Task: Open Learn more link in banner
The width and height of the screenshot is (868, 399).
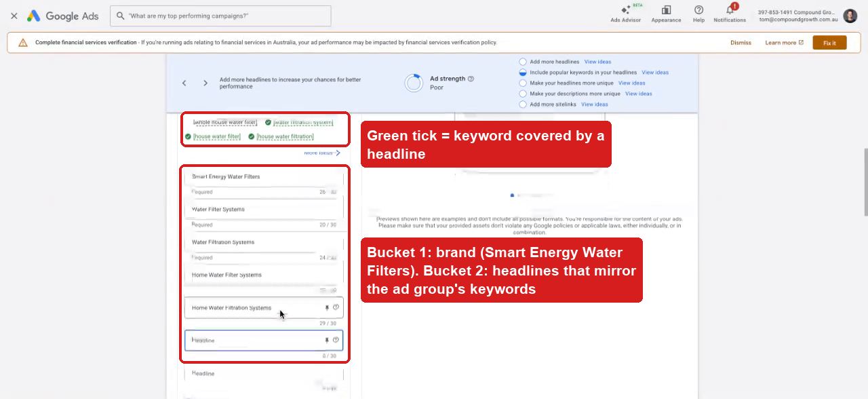Action: click(784, 43)
